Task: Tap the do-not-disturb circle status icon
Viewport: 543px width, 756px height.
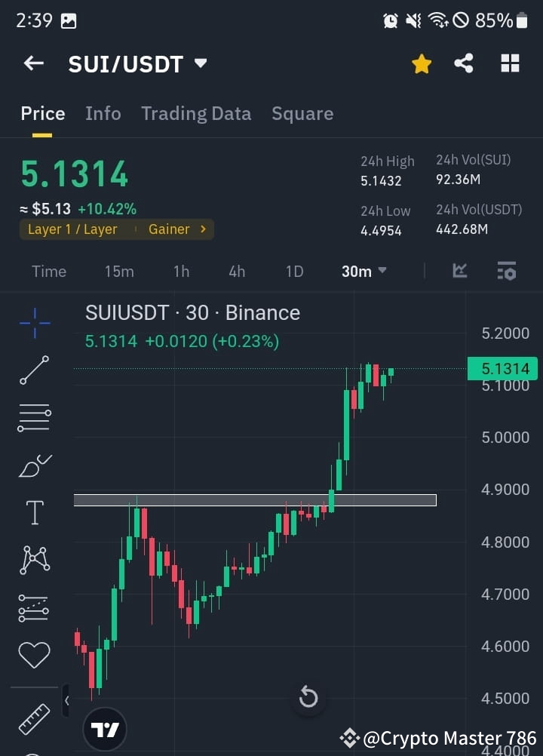Action: tap(461, 20)
